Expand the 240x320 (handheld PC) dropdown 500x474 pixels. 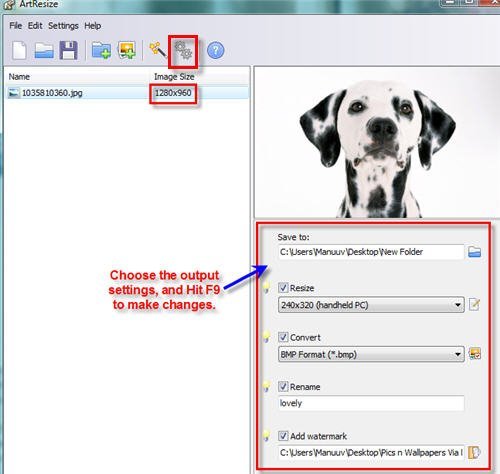coord(371,305)
